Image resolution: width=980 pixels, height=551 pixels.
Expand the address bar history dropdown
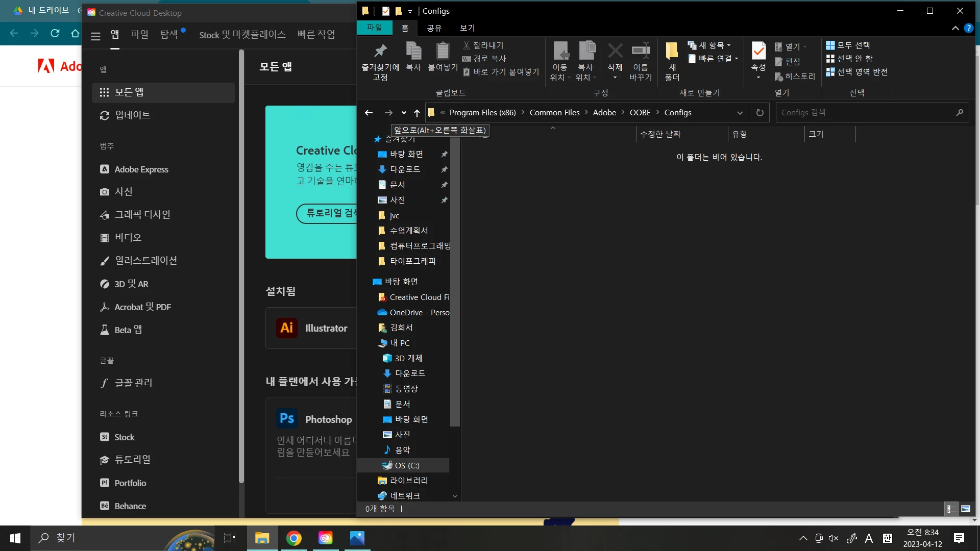[x=740, y=113]
